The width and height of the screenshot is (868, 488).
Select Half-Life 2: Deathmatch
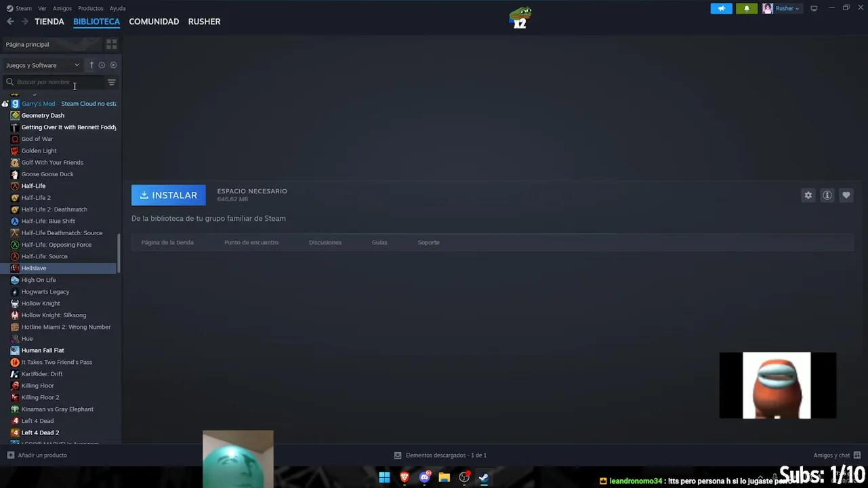point(60,209)
